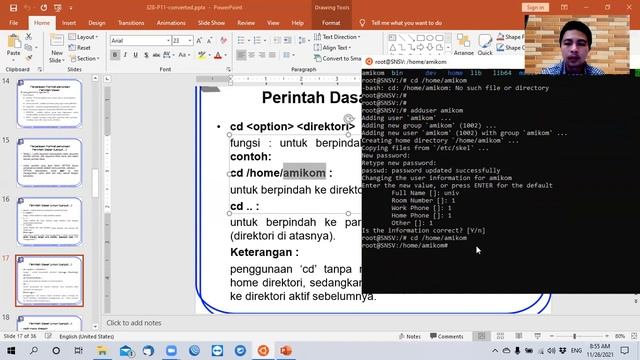Click the text highlight color swatch

click(x=201, y=55)
